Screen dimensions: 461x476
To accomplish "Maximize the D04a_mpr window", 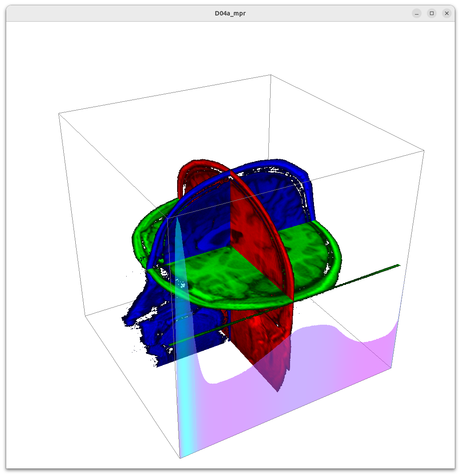I will tap(431, 13).
